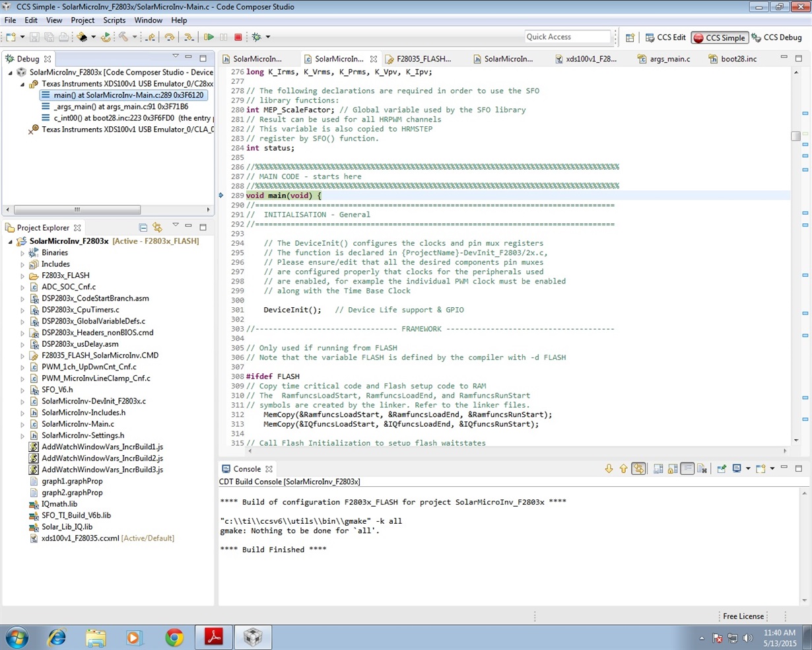Switch to the xds100v1_F28 editor tab
The image size is (812, 650).
click(x=586, y=59)
